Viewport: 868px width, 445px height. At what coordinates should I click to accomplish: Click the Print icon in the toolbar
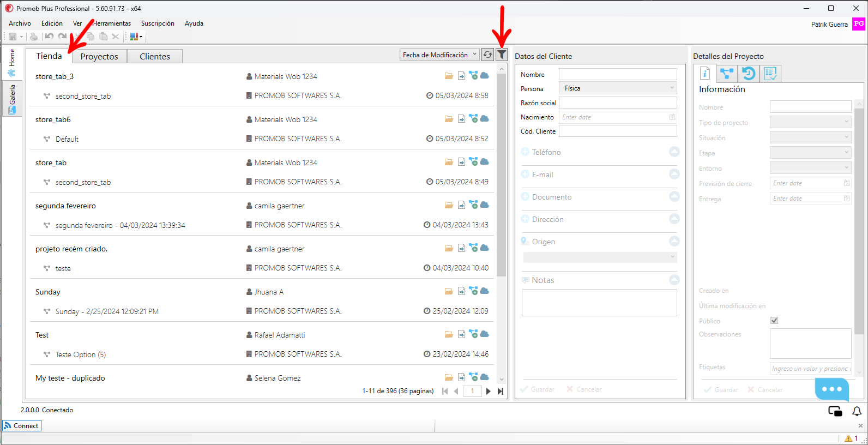(x=34, y=37)
